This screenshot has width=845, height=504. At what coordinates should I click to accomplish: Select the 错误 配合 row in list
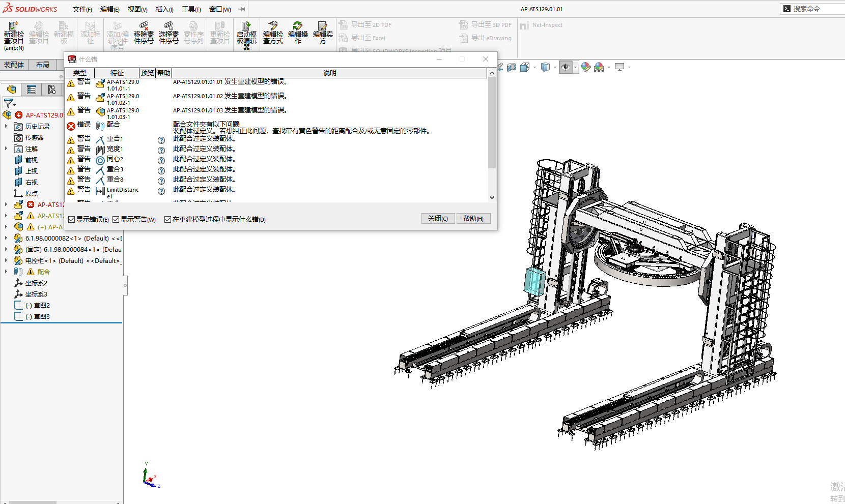click(x=276, y=127)
